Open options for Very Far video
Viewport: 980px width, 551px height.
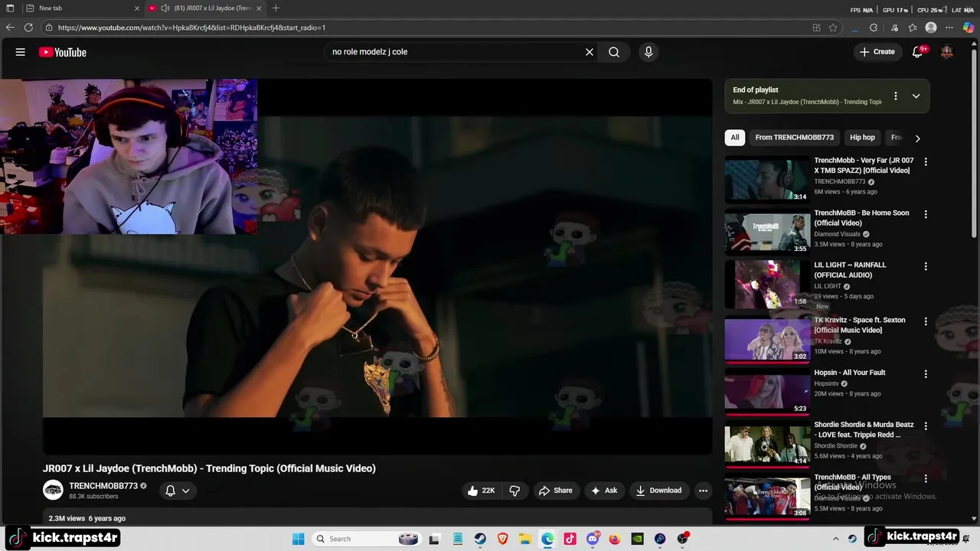(926, 162)
